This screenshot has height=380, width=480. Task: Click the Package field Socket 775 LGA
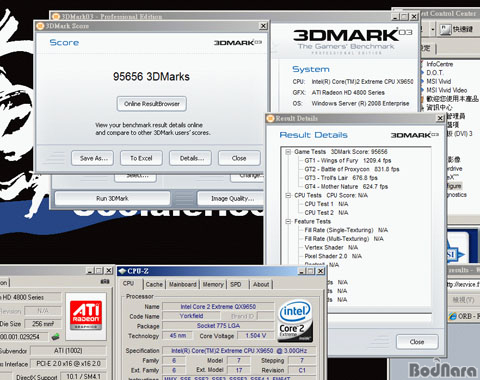tap(218, 326)
